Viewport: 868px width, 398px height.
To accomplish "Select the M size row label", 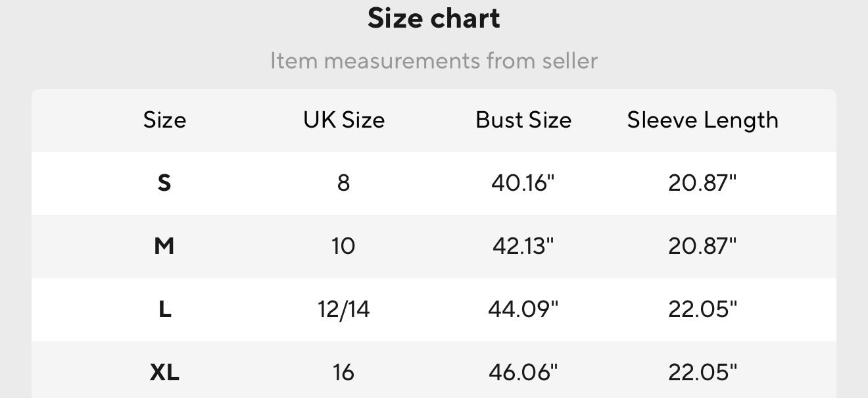I will [x=164, y=246].
